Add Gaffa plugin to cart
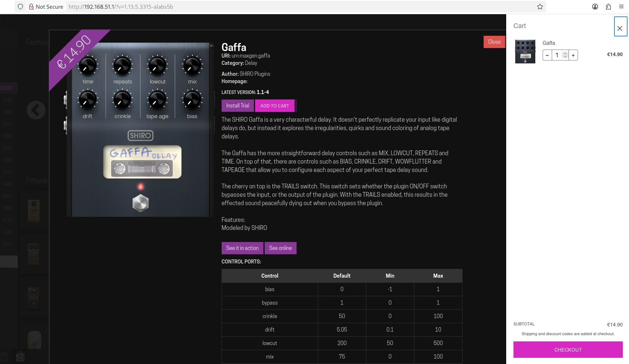Image resolution: width=629 pixels, height=364 pixels. click(x=275, y=106)
